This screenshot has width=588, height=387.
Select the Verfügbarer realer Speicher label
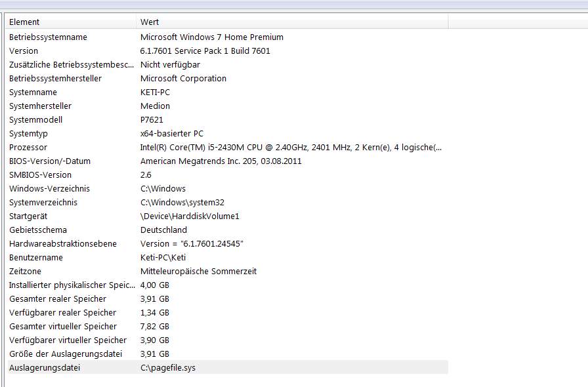click(62, 313)
